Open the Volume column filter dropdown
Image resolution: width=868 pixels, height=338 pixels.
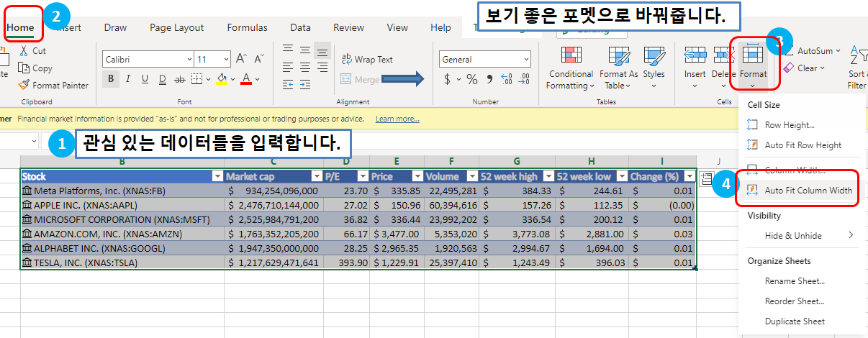coord(473,176)
